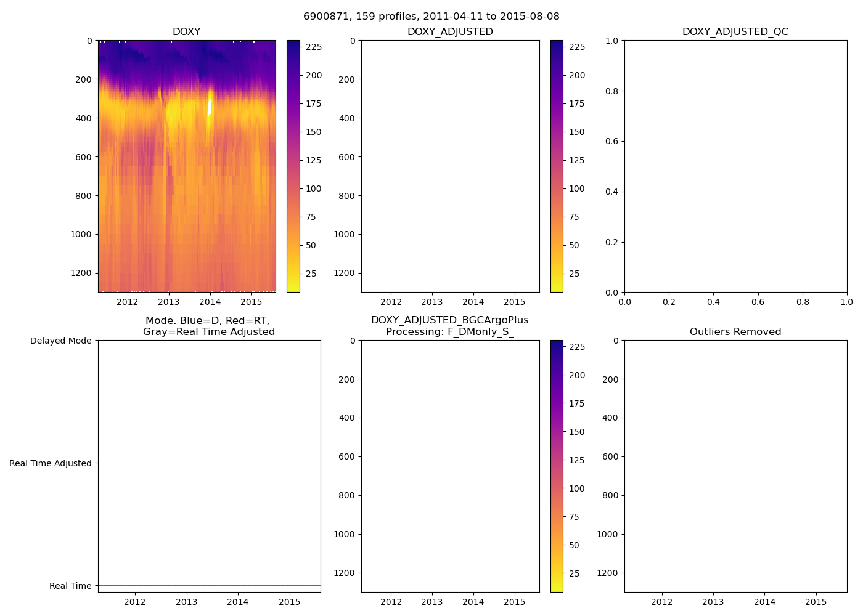Click the colorbar next to DOXY_ADJUSTED plot

(x=557, y=166)
